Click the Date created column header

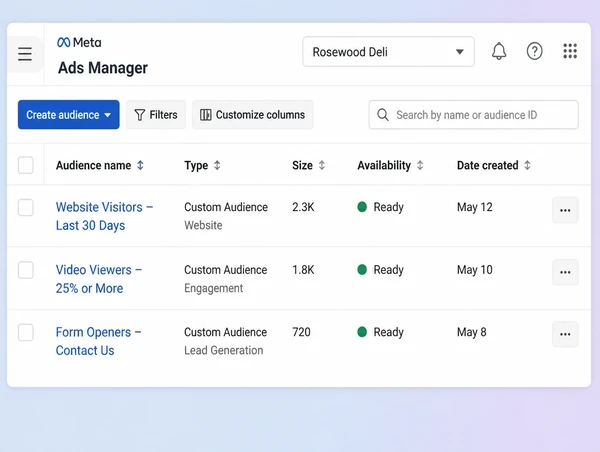(x=488, y=165)
